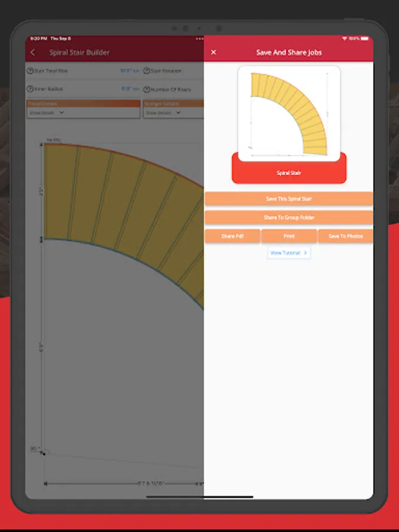Open help for Inner Radius
Screen dimensions: 399x532
(x=30, y=89)
